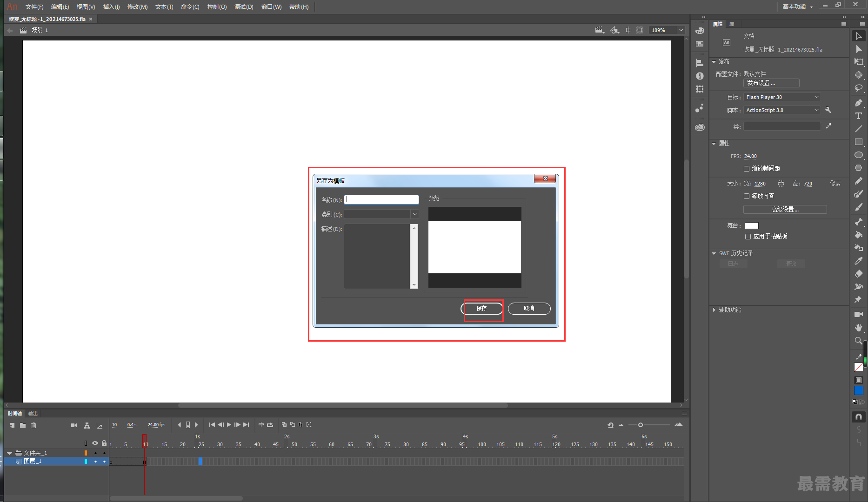Collapse the 属性 section
The width and height of the screenshot is (868, 502).
714,144
